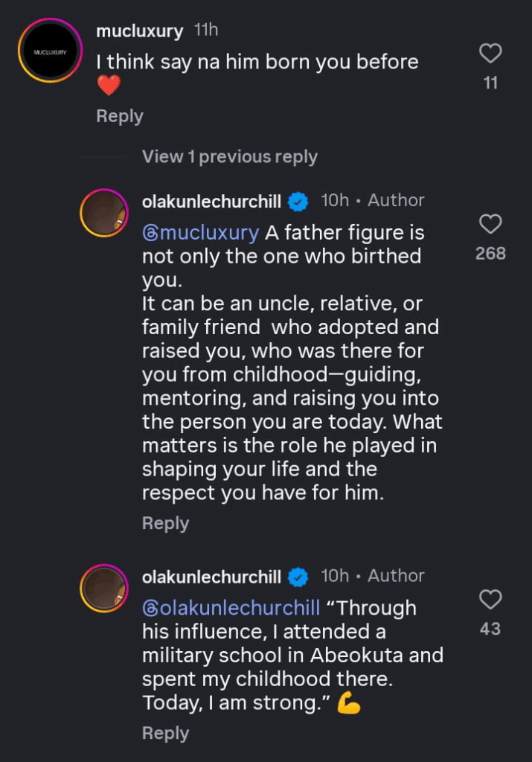This screenshot has width=532, height=762.
Task: Expand View 1 previous reply
Action: coord(229,157)
